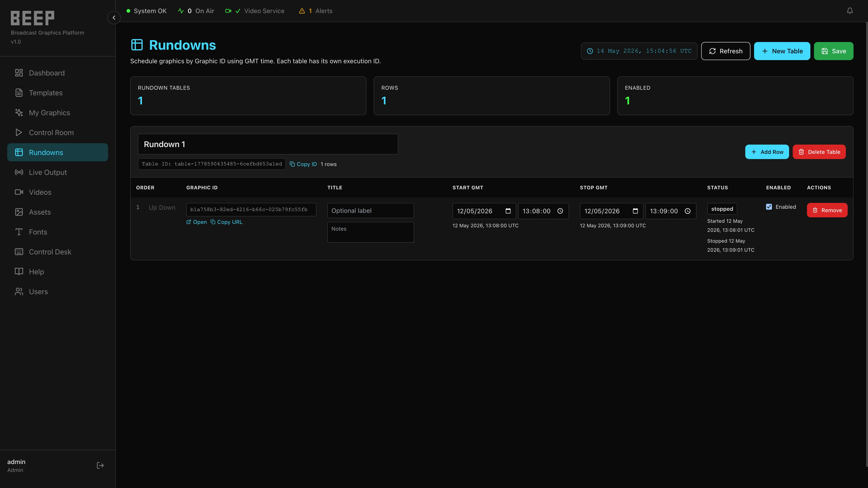Click the Rundowns page title table icon
Screen dimensions: 868x488
point(137,45)
